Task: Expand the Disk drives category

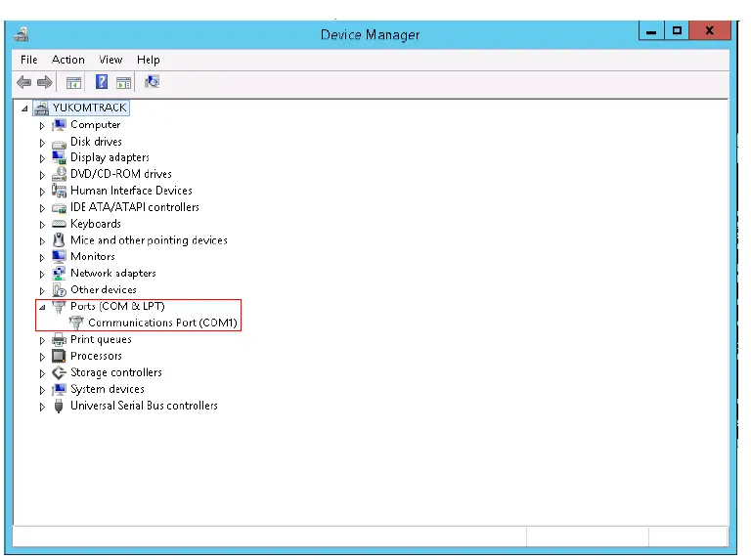Action: coord(42,143)
